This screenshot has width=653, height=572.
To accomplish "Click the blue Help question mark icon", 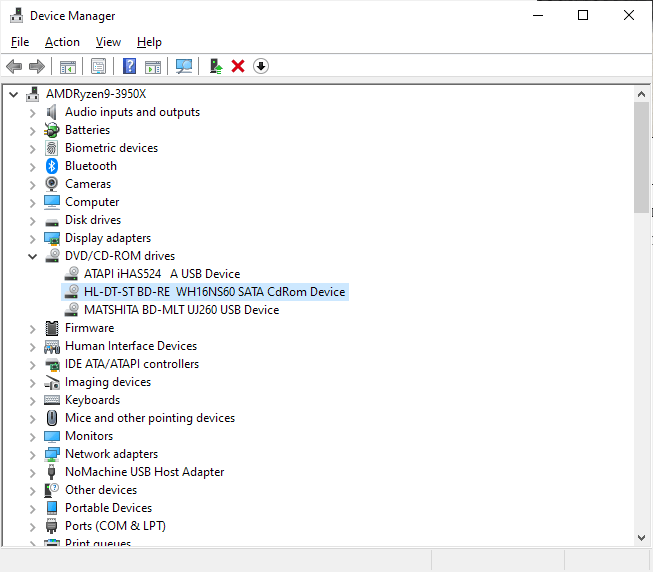I will click(x=130, y=66).
